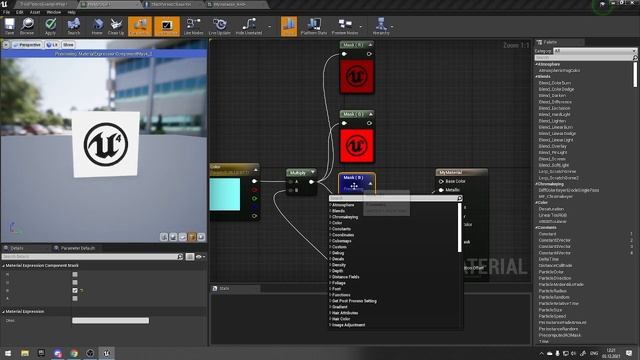Toggle the Lit view mode button in viewport
This screenshot has height=360, width=640.
(52, 44)
